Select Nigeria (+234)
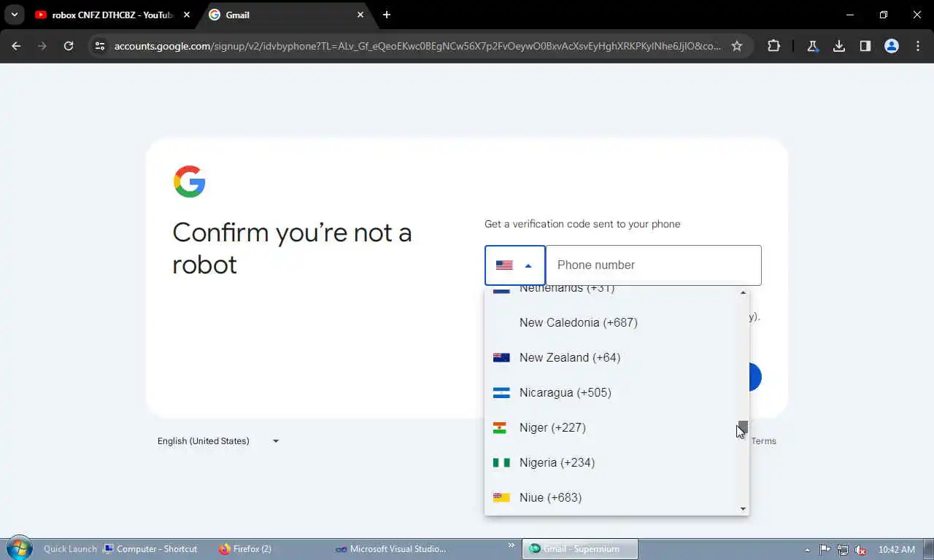This screenshot has width=934, height=560. tap(611, 462)
